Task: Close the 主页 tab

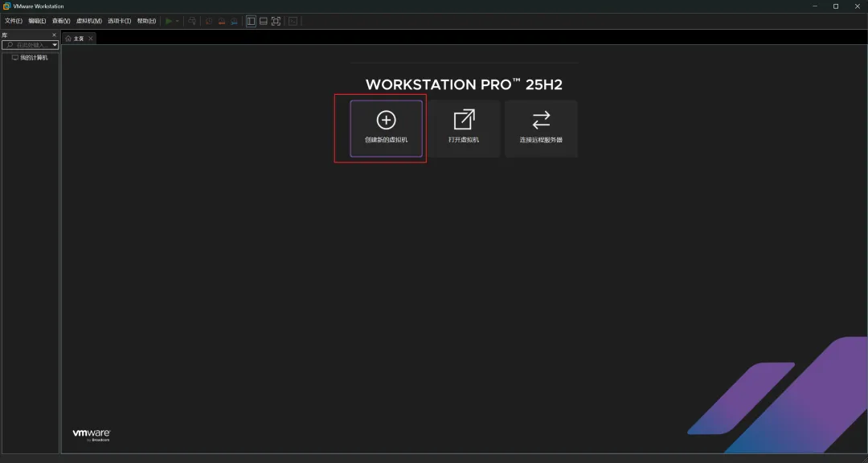Action: tap(91, 39)
